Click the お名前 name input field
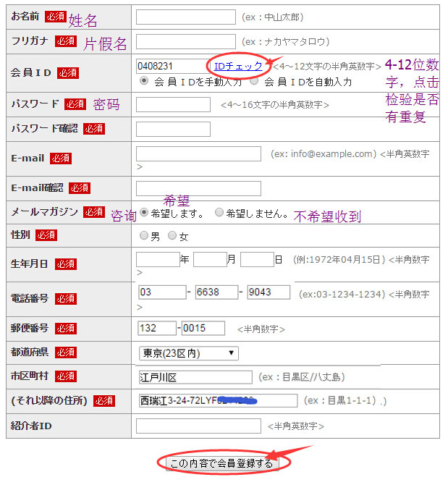 tap(185, 17)
